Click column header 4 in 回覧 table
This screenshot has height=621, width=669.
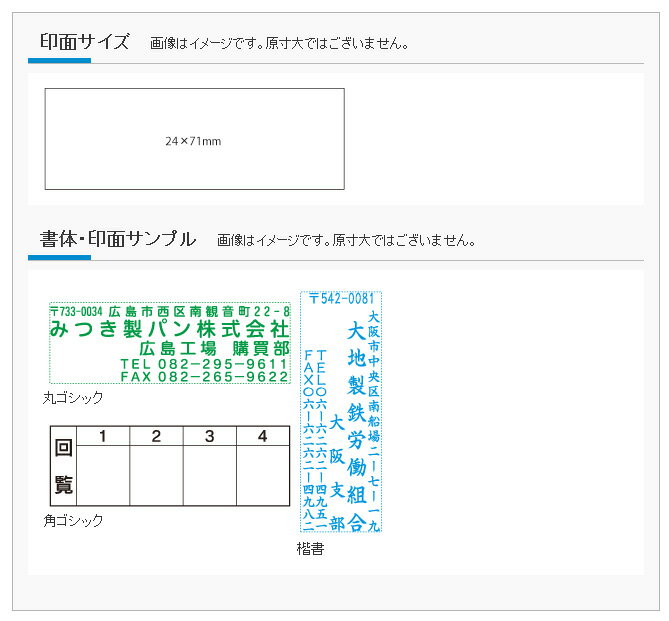(x=262, y=436)
